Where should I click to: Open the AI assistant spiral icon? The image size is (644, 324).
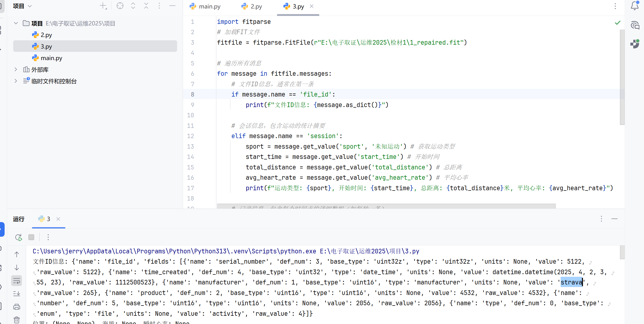(635, 25)
